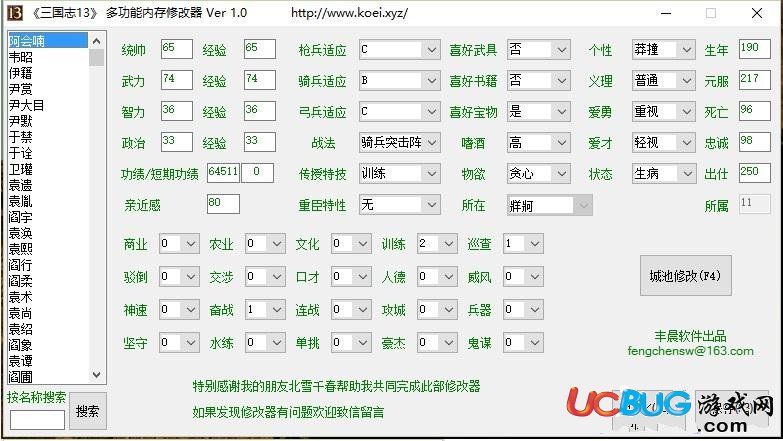This screenshot has width=783, height=441.
Task: Click the 功绩 field showing 64511
Action: pyautogui.click(x=223, y=173)
